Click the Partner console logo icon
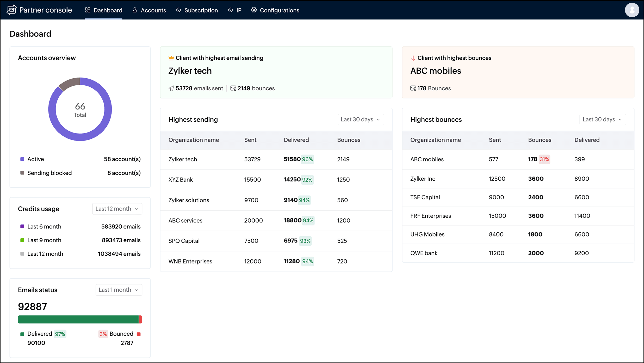 coord(11,10)
